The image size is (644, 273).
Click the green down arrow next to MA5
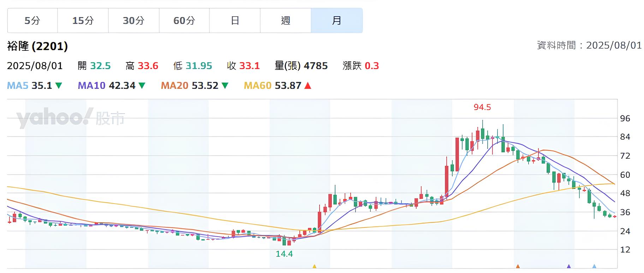59,86
